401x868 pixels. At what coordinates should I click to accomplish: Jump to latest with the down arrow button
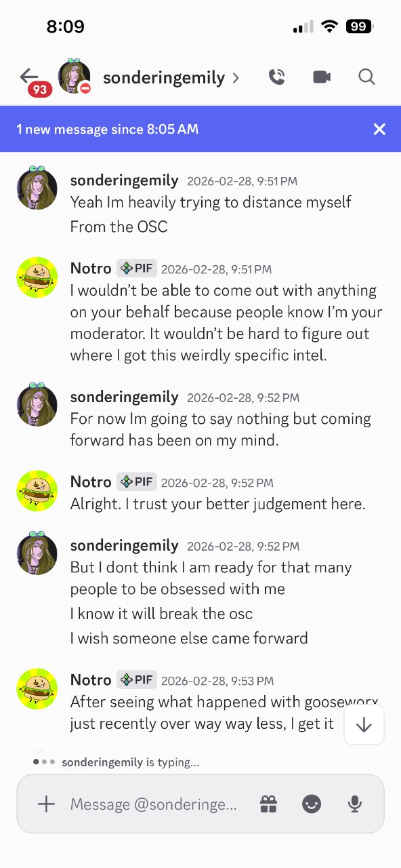click(x=364, y=725)
